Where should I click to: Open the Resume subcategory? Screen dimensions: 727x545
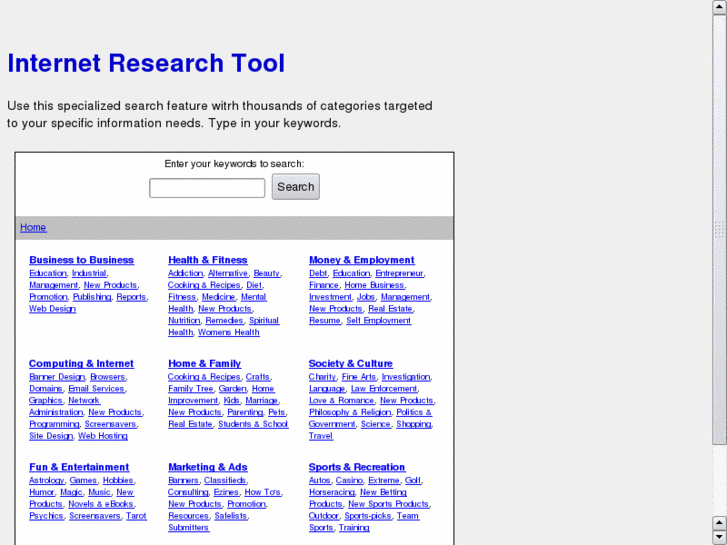point(325,321)
